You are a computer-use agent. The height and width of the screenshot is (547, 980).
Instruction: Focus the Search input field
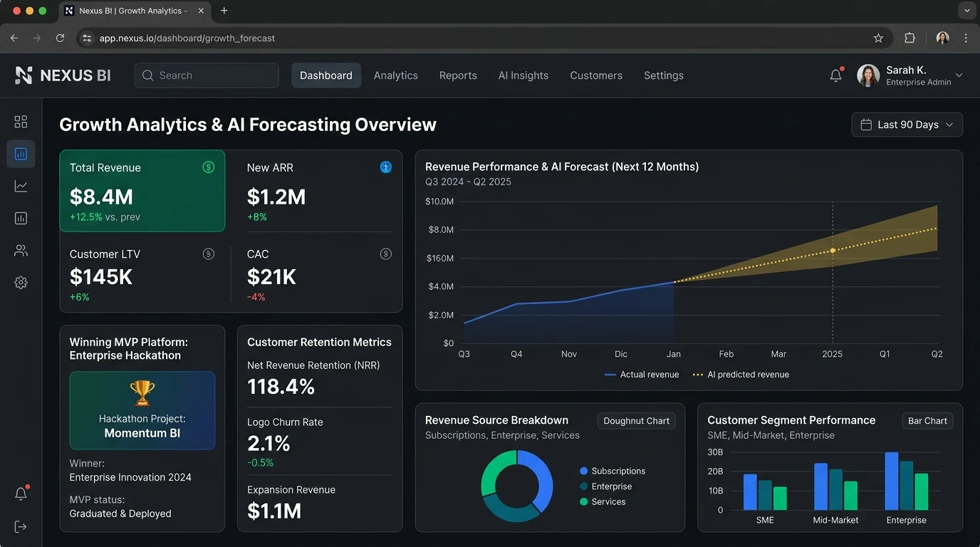coord(207,75)
